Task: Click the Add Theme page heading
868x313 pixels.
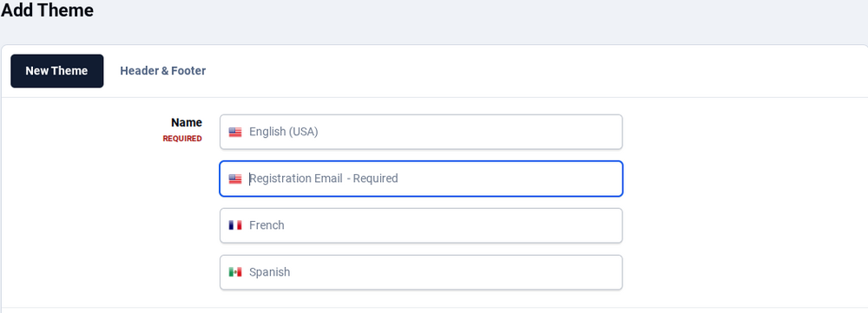Action: click(x=47, y=10)
